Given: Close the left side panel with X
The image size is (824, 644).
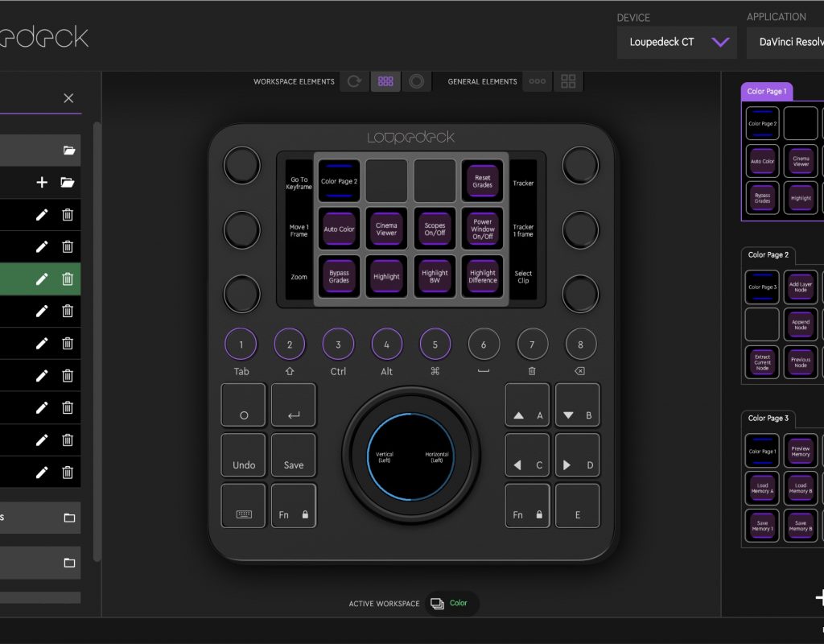Looking at the screenshot, I should (68, 98).
